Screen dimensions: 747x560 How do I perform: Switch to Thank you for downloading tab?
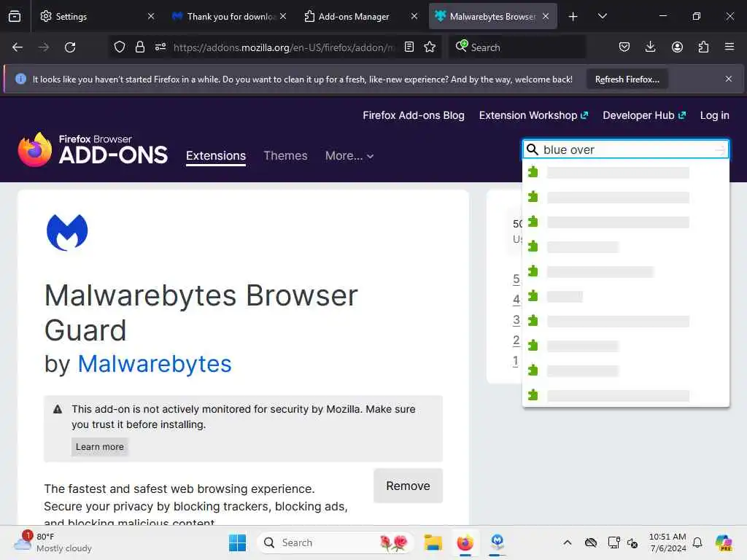tap(230, 16)
